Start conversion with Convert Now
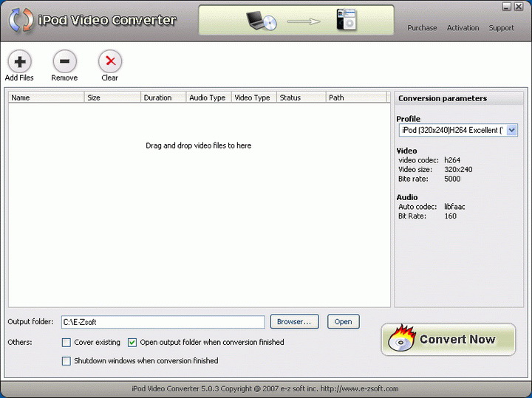The height and width of the screenshot is (398, 532). [x=449, y=340]
